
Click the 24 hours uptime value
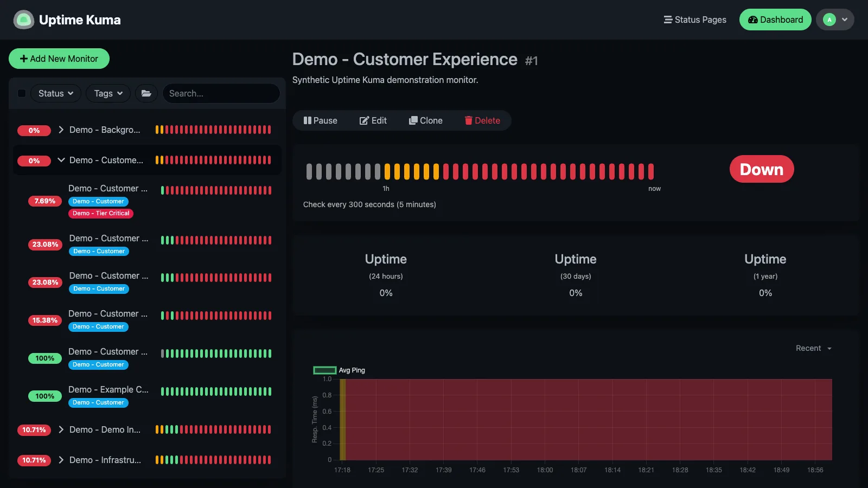386,293
